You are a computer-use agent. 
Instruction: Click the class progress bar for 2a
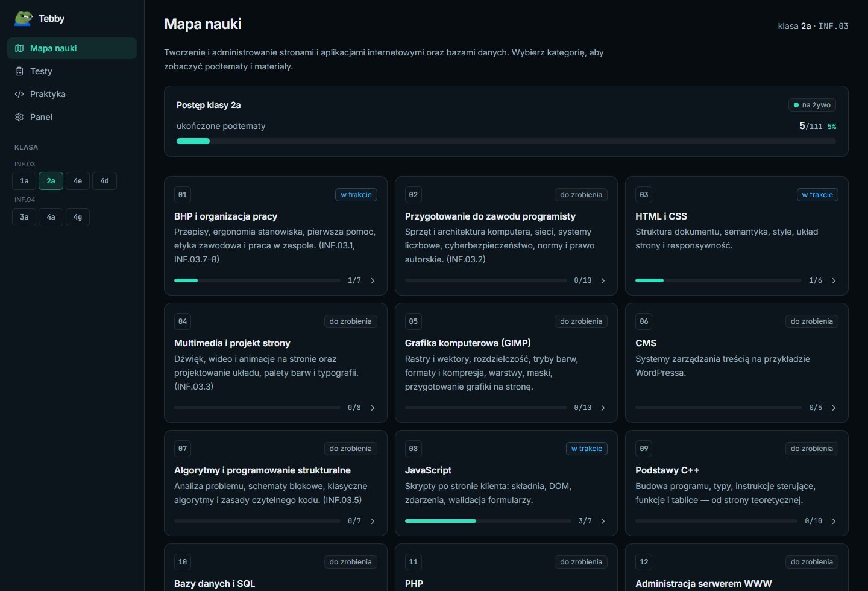pyautogui.click(x=506, y=141)
